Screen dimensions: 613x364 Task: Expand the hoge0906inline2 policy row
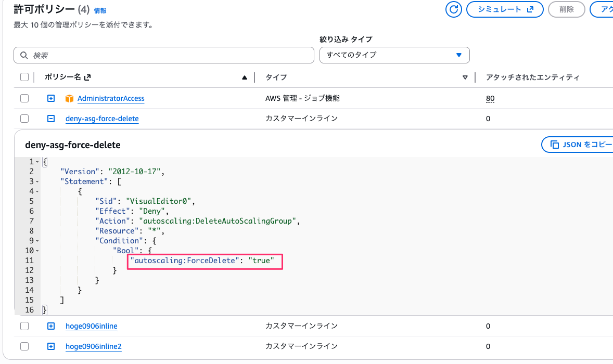51,346
